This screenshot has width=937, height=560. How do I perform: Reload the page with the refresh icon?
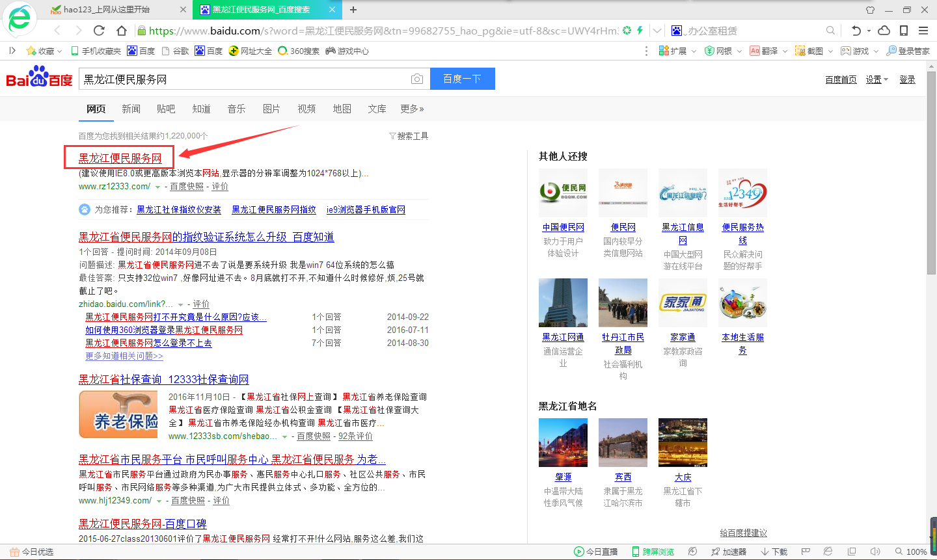click(99, 31)
